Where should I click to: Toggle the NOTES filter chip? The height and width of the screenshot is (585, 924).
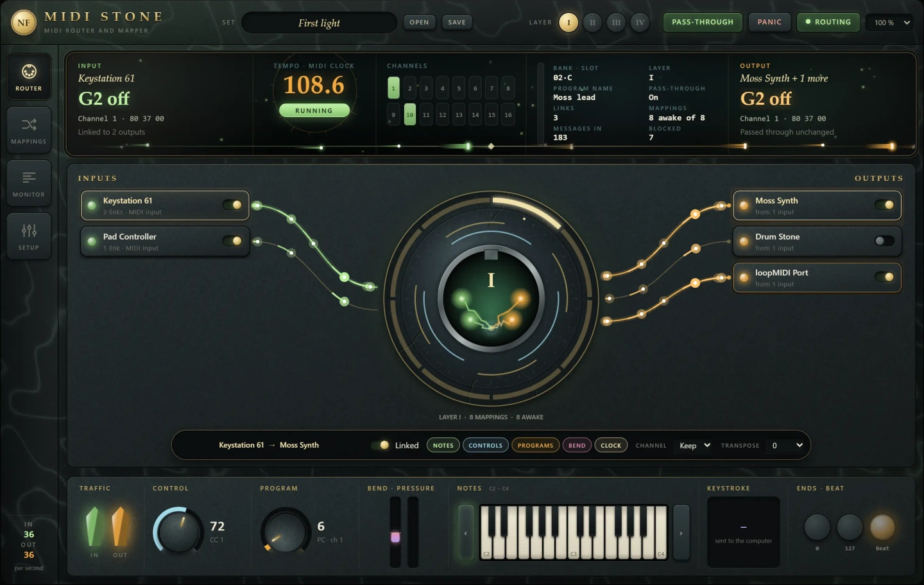[x=443, y=445]
